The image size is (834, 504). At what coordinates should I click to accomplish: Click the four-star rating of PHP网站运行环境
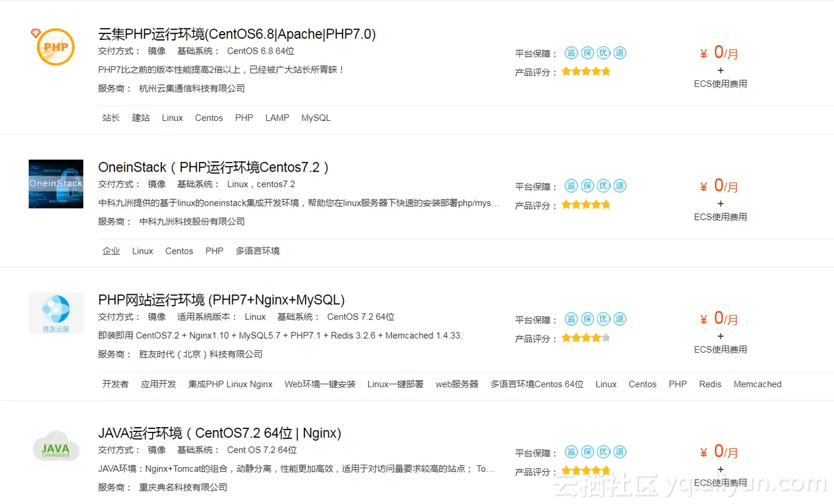click(586, 338)
